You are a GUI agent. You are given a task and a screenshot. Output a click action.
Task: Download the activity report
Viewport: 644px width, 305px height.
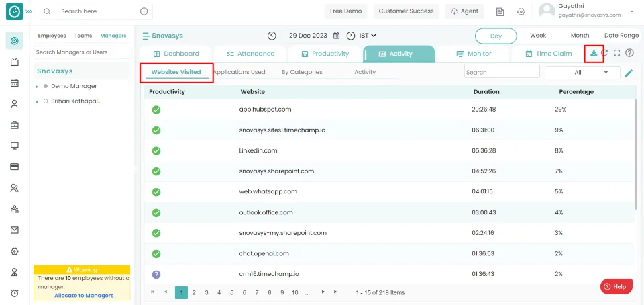pos(594,53)
